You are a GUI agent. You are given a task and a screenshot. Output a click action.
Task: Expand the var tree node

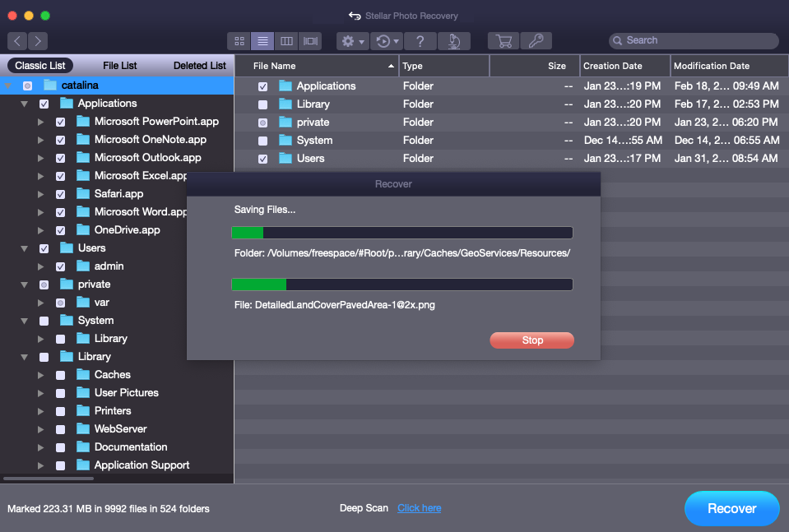pos(41,303)
